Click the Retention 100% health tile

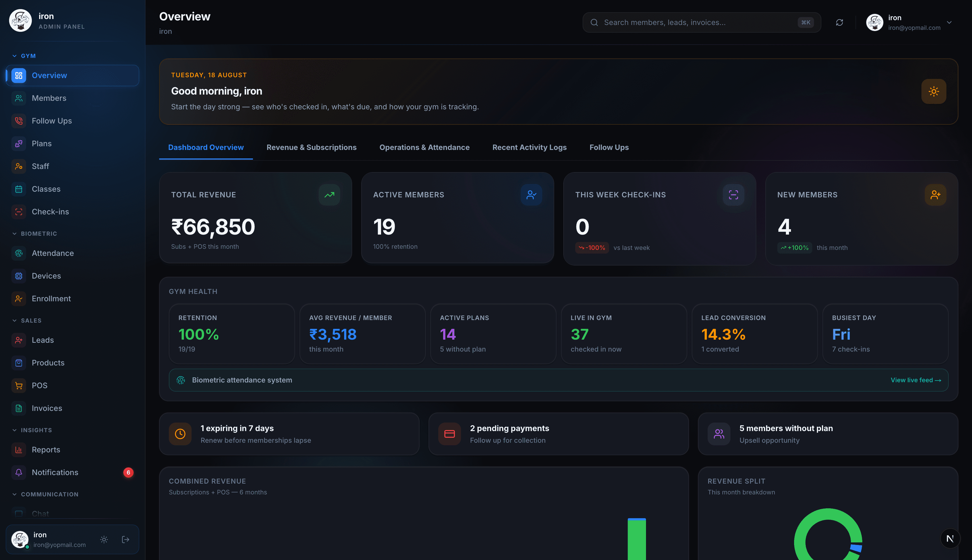click(232, 334)
